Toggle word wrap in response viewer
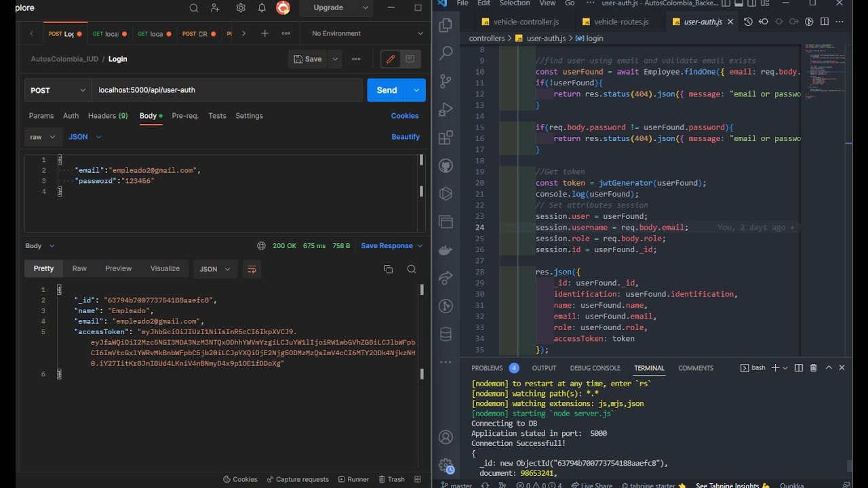Viewport: 868px width, 488px height. click(252, 269)
